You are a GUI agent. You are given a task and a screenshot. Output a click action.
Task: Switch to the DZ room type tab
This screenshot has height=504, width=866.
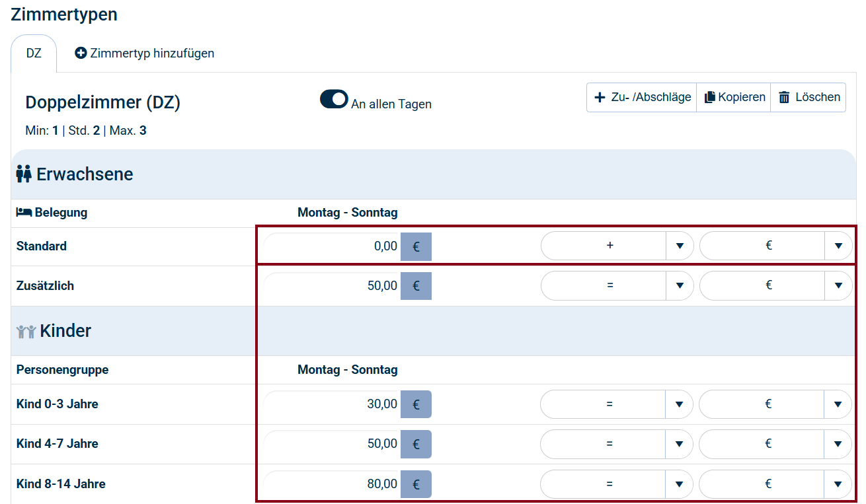pos(34,54)
